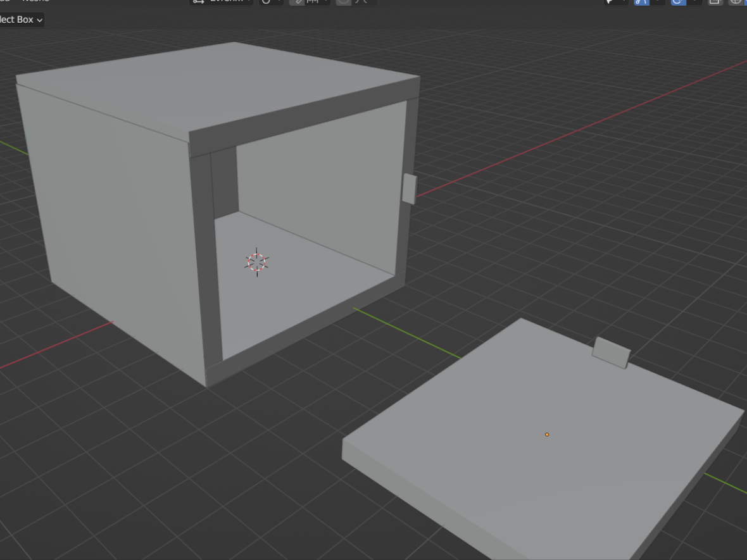This screenshot has height=560, width=747.
Task: Click the orange origin point on the lid
Action: (x=547, y=434)
